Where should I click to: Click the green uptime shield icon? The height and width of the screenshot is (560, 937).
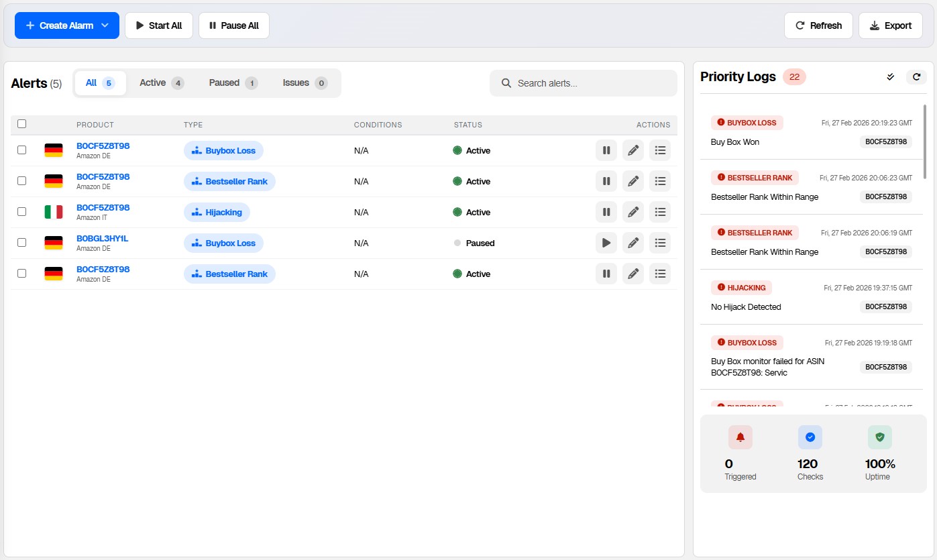[x=879, y=437]
